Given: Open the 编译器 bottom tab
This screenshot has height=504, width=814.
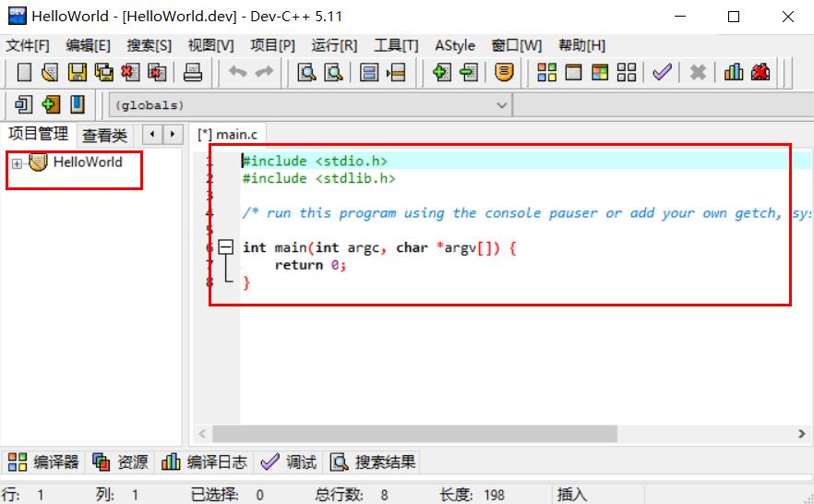Looking at the screenshot, I should click(43, 462).
